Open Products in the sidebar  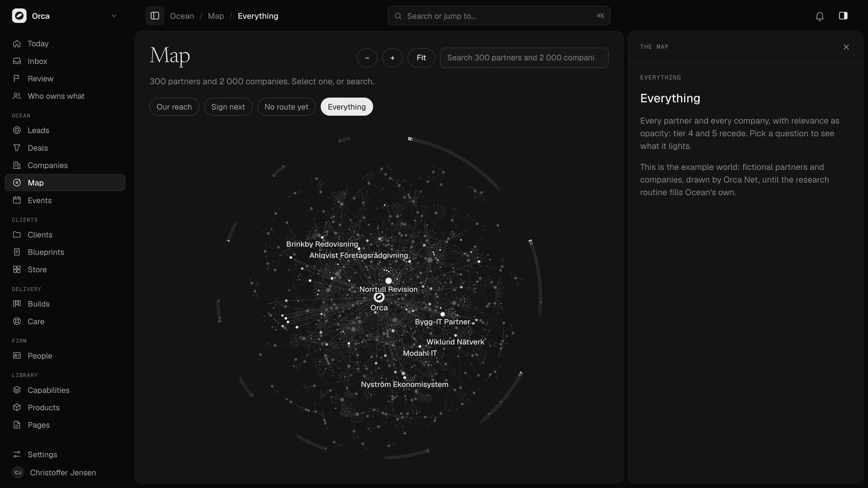point(65,408)
